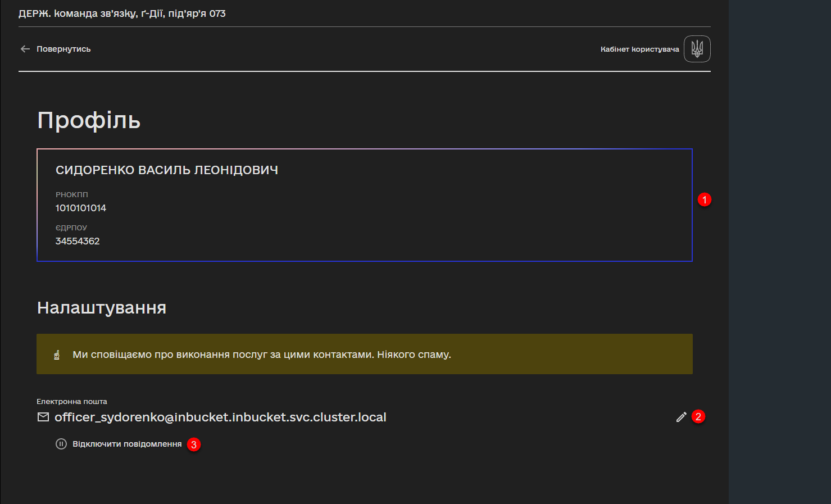Edit email using the pencil icon
This screenshot has height=504, width=831.
(681, 417)
